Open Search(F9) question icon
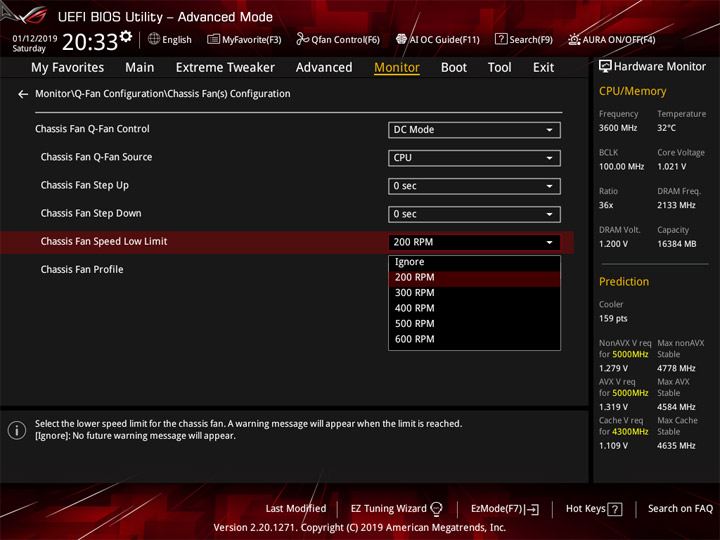Image resolution: width=720 pixels, height=540 pixels. tap(501, 39)
